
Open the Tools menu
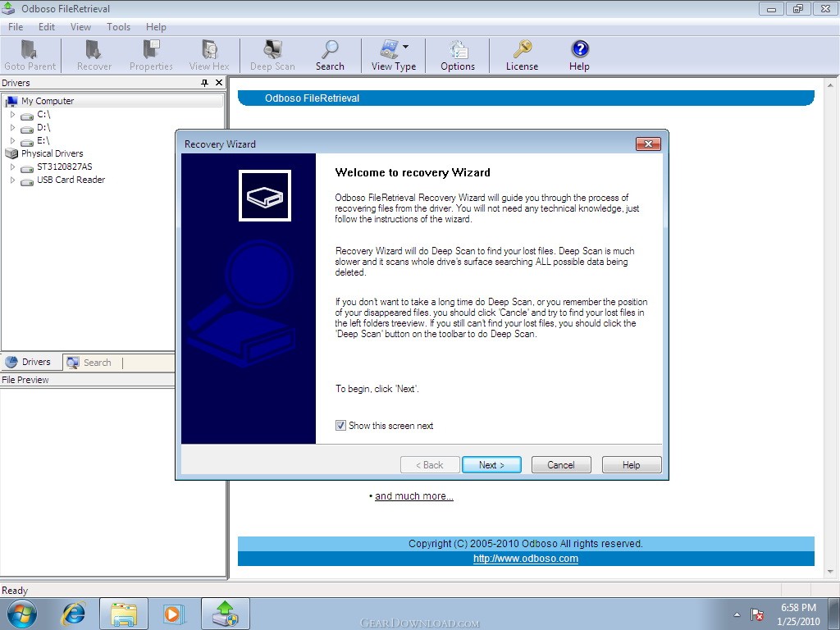[x=118, y=27]
